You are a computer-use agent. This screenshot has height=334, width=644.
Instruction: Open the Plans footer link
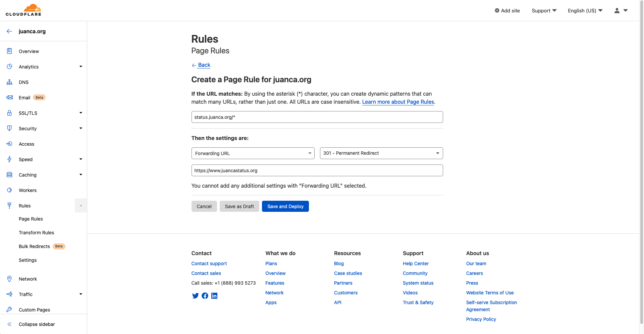coord(271,264)
